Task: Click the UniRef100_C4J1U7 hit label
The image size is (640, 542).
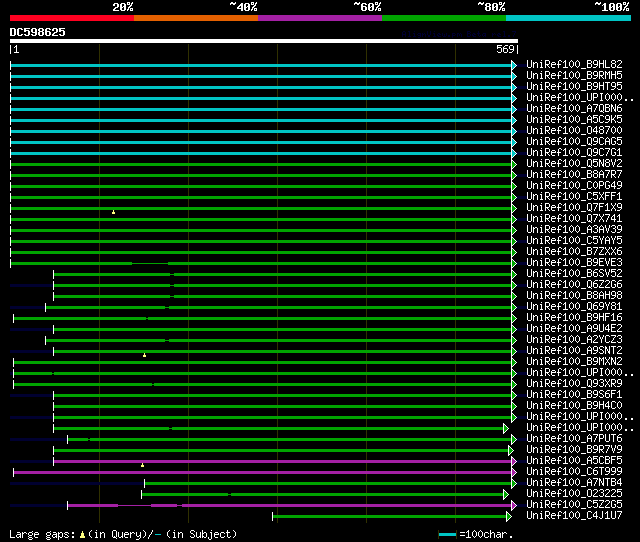Action: pos(574,516)
